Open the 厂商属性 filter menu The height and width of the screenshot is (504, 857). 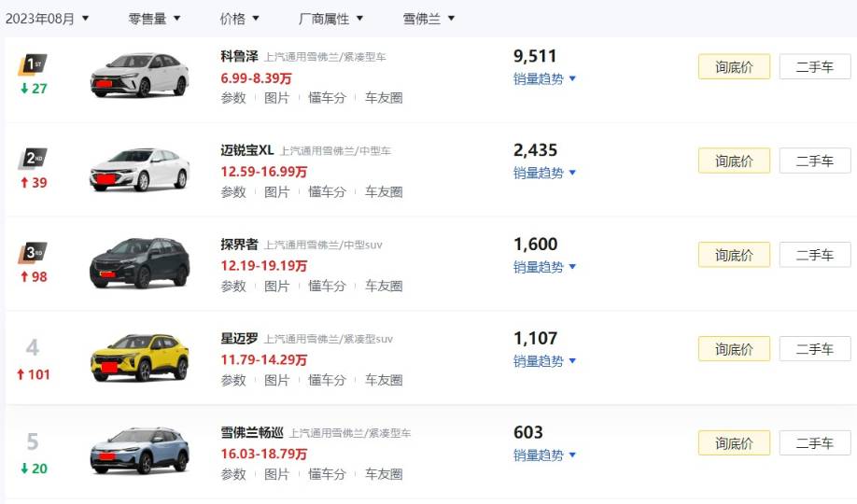[x=330, y=19]
